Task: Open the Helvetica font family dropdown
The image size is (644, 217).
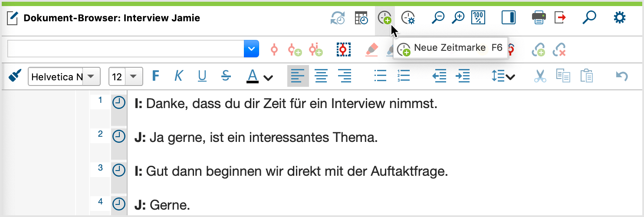Action: 91,77
